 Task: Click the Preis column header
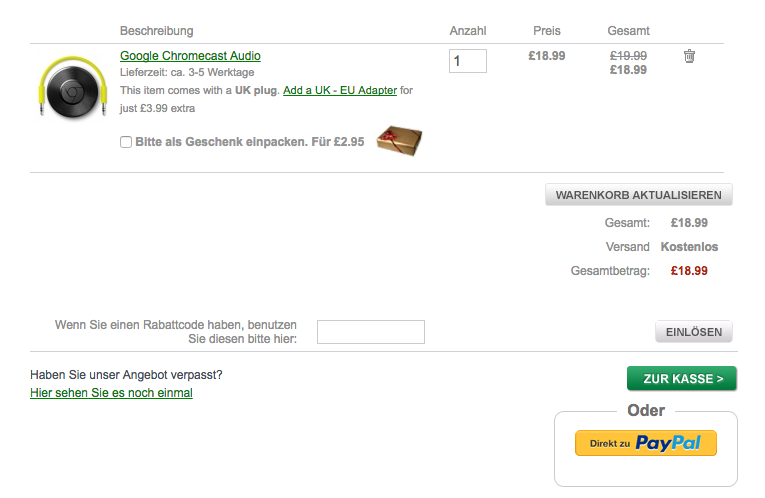pyautogui.click(x=547, y=31)
